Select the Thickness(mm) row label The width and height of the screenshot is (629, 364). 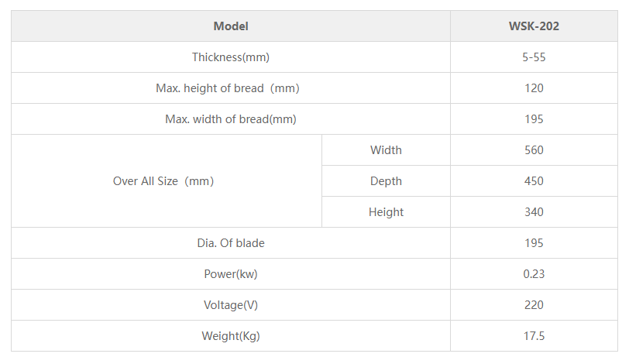pyautogui.click(x=231, y=57)
